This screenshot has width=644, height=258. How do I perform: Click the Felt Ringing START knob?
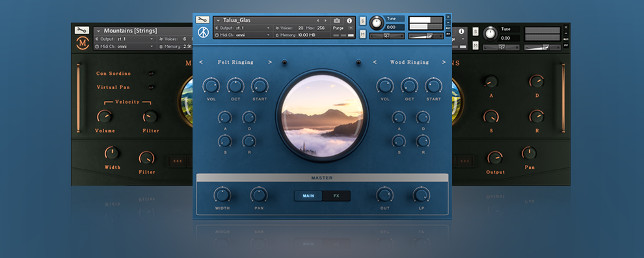(260, 85)
